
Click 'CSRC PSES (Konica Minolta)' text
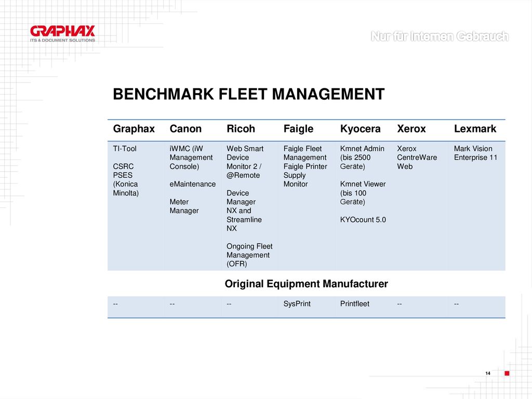coord(126,180)
